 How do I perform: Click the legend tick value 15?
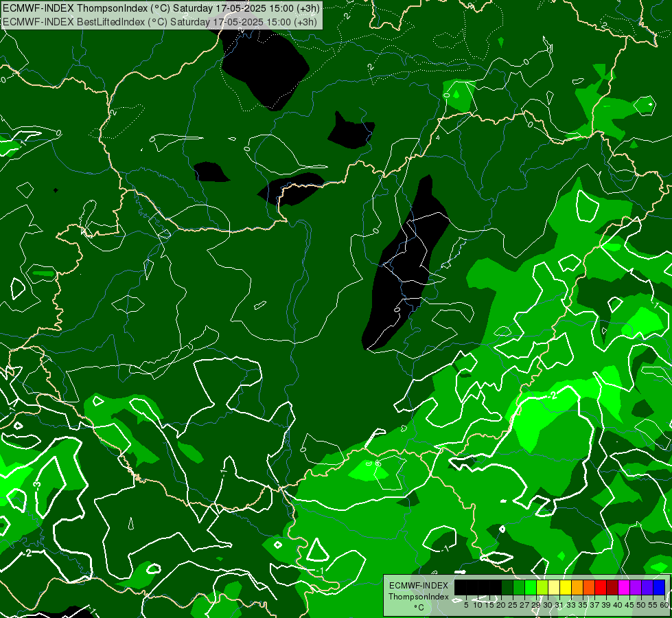tap(489, 605)
